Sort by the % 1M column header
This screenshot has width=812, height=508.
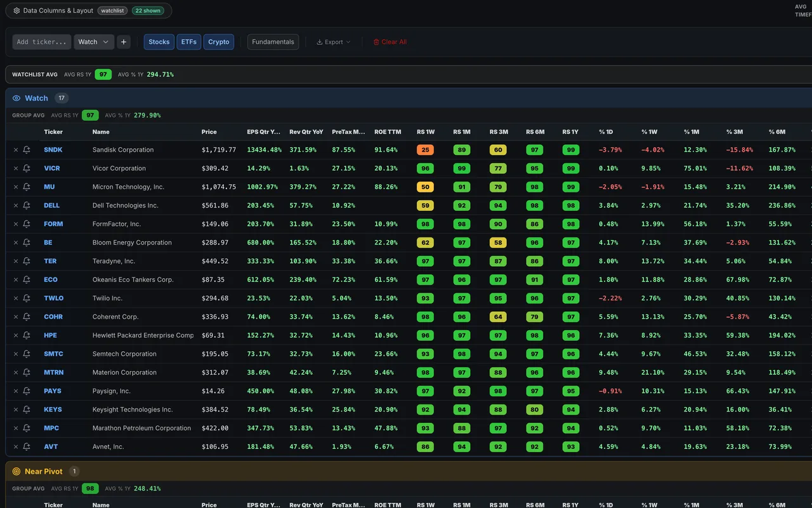[x=691, y=132]
